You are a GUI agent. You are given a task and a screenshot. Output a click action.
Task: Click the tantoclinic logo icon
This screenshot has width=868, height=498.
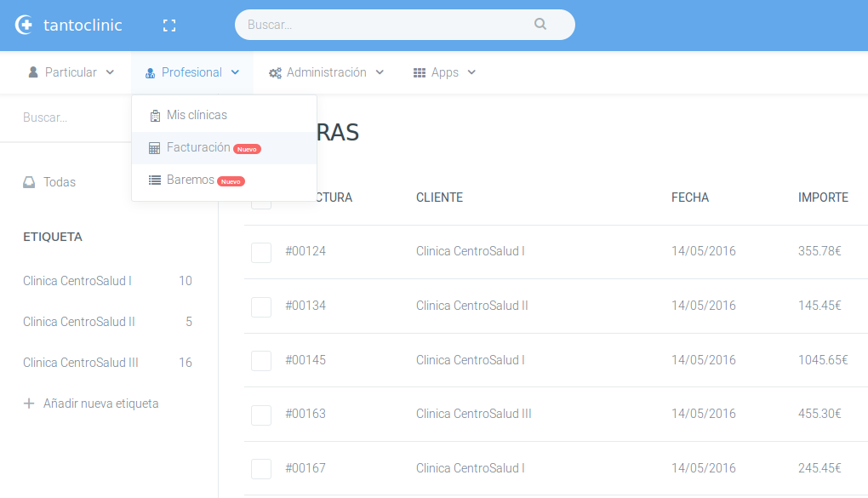pyautogui.click(x=25, y=26)
